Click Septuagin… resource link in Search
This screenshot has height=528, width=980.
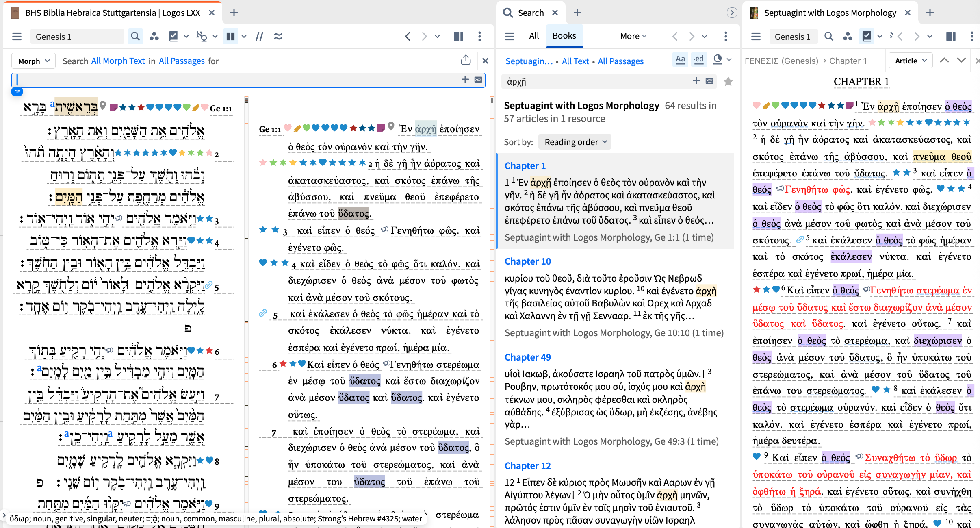tap(529, 61)
